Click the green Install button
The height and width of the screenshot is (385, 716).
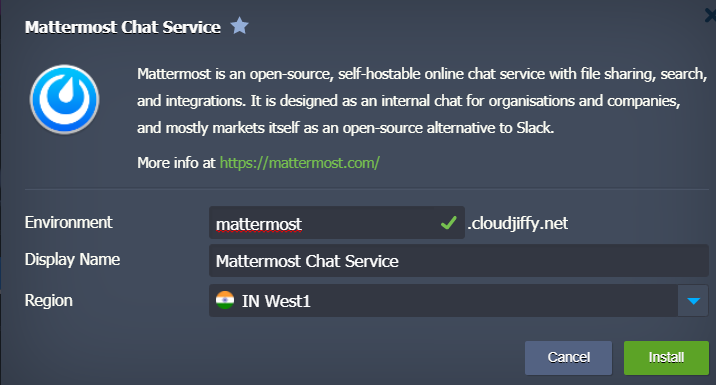click(666, 358)
